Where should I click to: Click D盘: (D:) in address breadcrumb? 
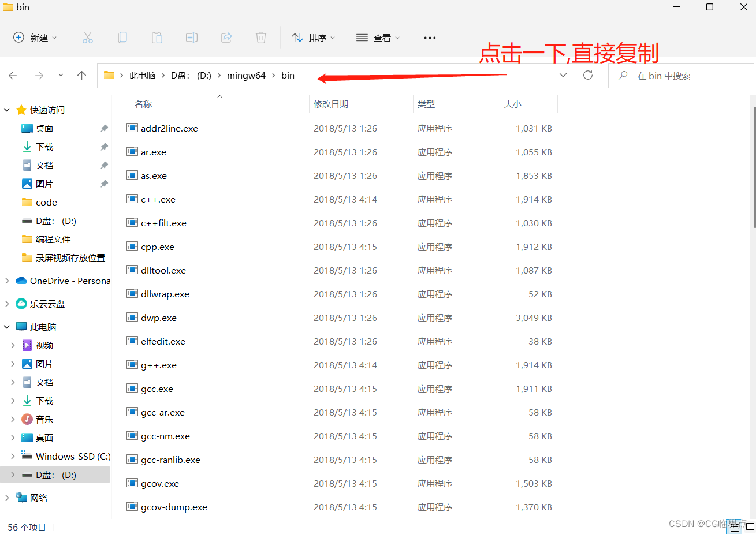coord(191,76)
